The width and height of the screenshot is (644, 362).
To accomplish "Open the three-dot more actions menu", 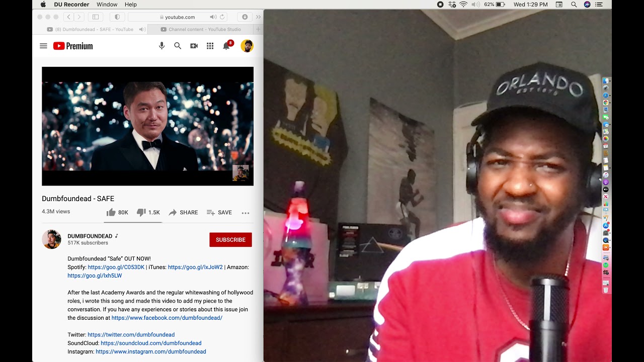I will [x=246, y=213].
